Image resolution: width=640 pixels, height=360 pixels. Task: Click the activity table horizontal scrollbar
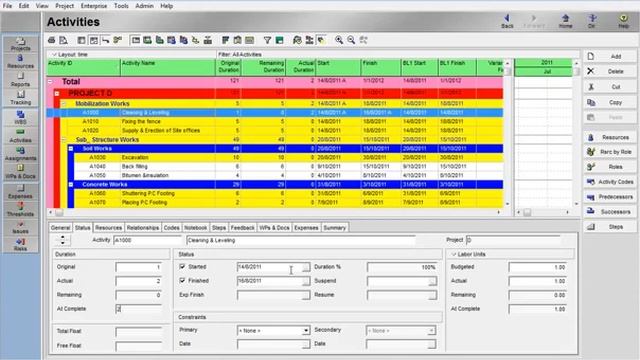pyautogui.click(x=275, y=212)
